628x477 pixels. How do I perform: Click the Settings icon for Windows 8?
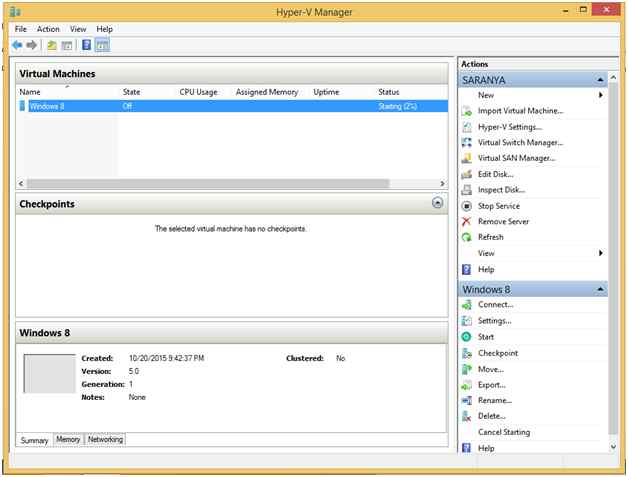pos(467,321)
